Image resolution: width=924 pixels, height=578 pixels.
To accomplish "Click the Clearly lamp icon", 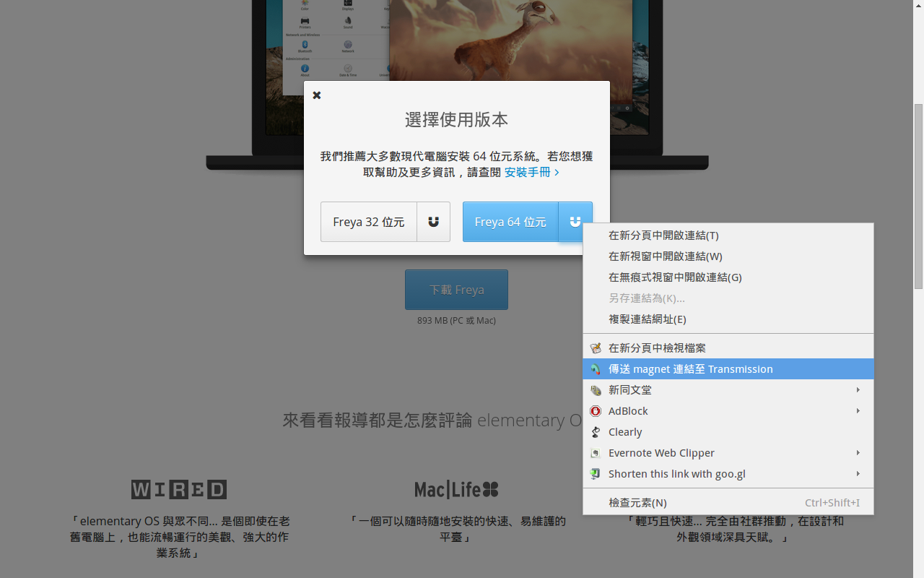I will click(x=596, y=432).
